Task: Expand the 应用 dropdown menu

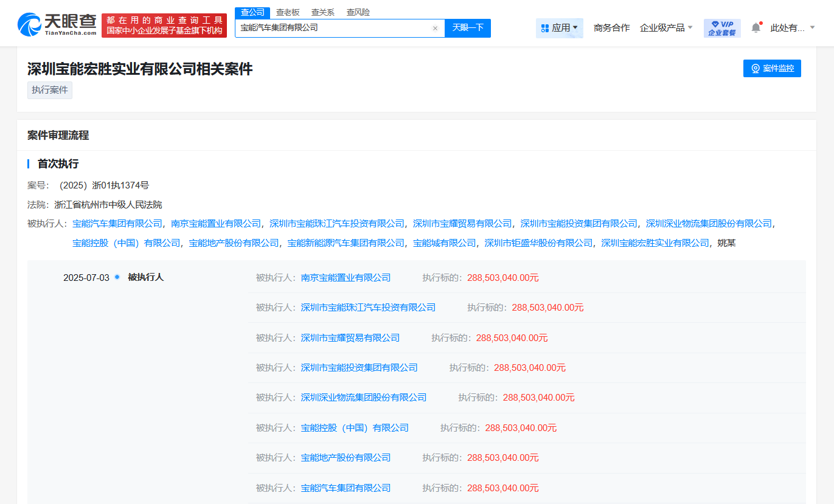Action: (559, 28)
